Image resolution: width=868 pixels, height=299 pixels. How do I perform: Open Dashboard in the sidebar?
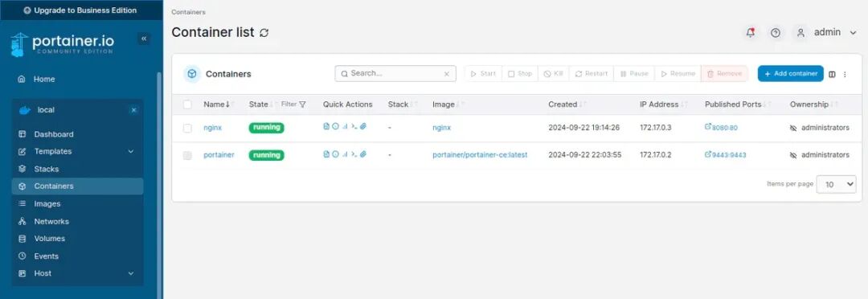click(x=77, y=134)
